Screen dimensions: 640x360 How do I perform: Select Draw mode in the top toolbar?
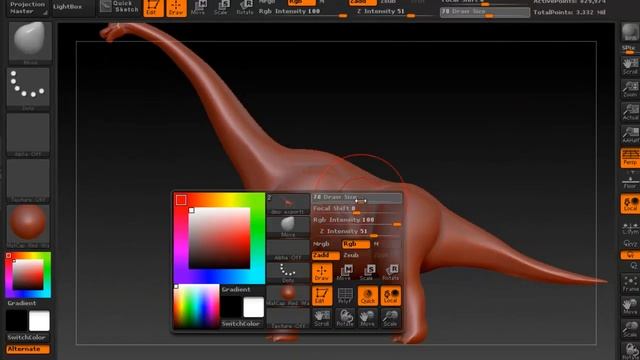(x=176, y=8)
